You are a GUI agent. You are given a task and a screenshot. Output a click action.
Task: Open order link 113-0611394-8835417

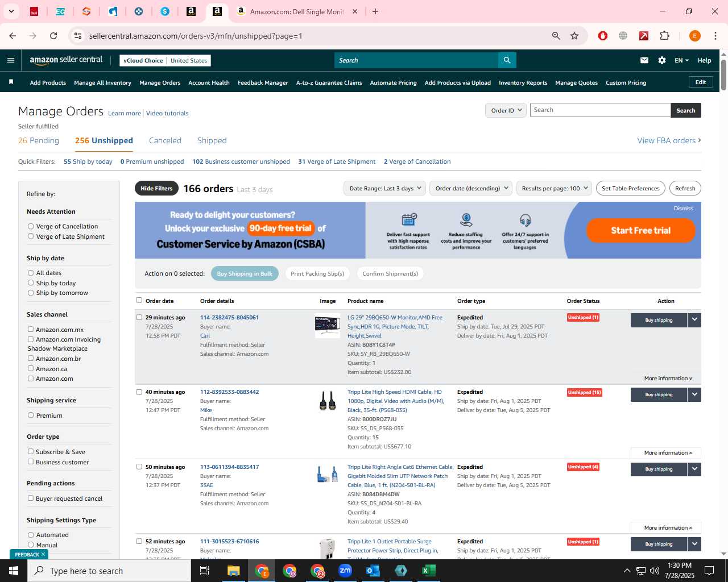229,467
